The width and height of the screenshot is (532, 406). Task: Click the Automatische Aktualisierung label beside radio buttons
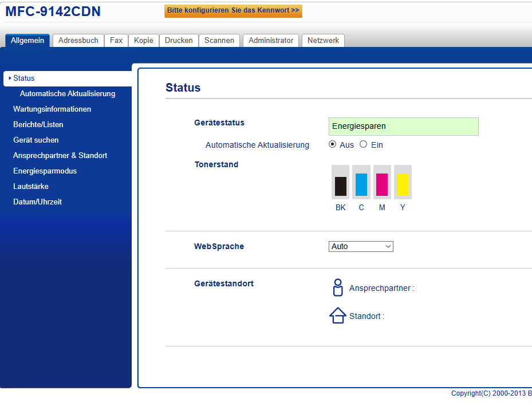click(x=257, y=145)
